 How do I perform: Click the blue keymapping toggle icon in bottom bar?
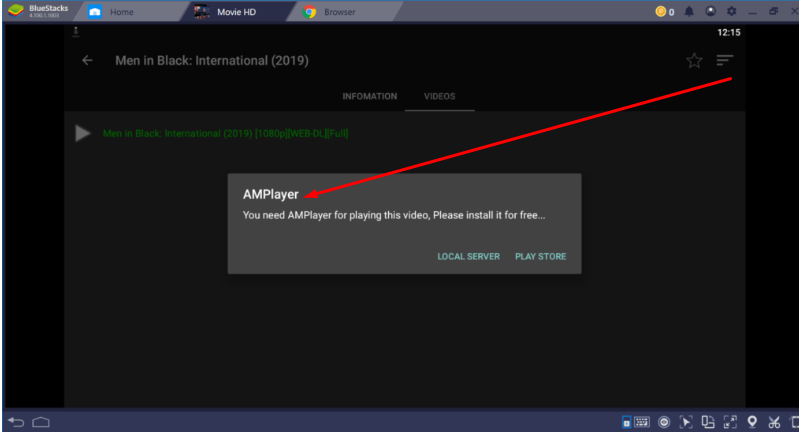click(x=626, y=422)
